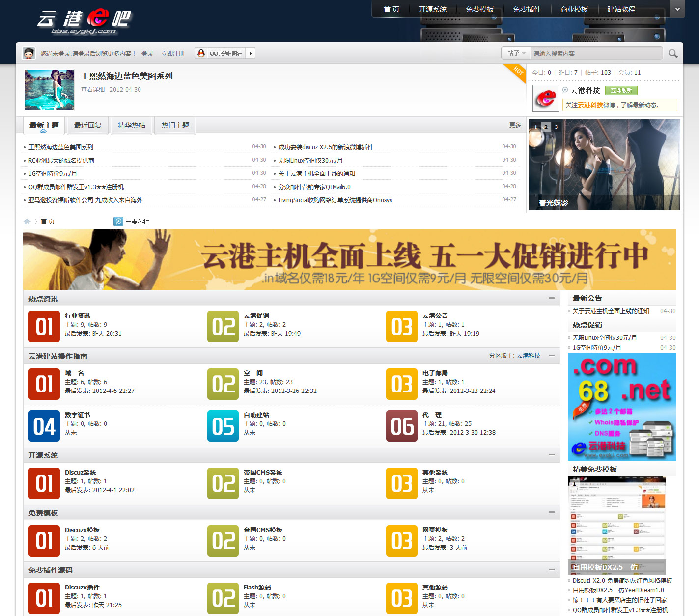Open the blue 04 数字证书 forum icon
The width and height of the screenshot is (699, 616).
tap(44, 426)
